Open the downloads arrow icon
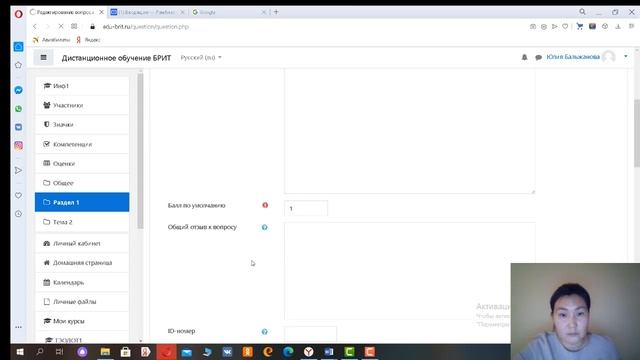 click(x=618, y=27)
